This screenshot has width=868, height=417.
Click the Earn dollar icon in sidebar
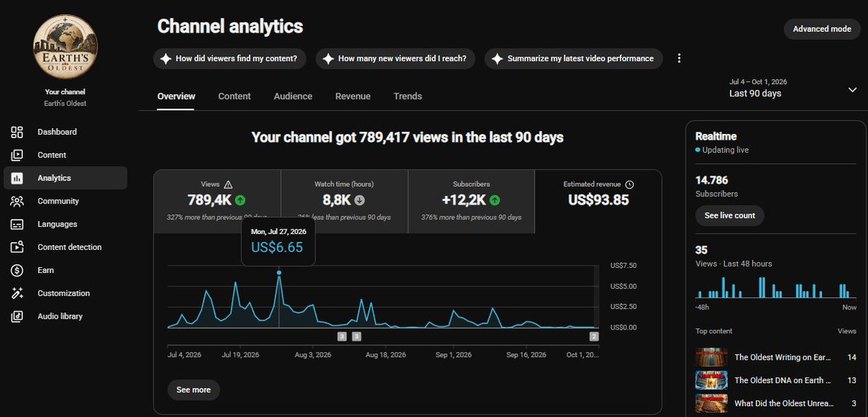click(17, 270)
